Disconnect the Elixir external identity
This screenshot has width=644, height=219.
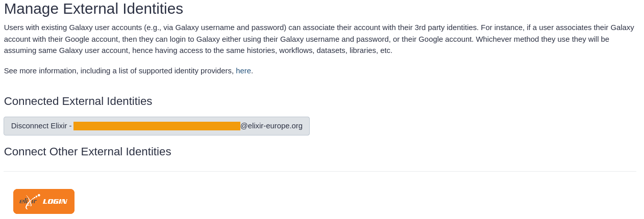coord(157,126)
